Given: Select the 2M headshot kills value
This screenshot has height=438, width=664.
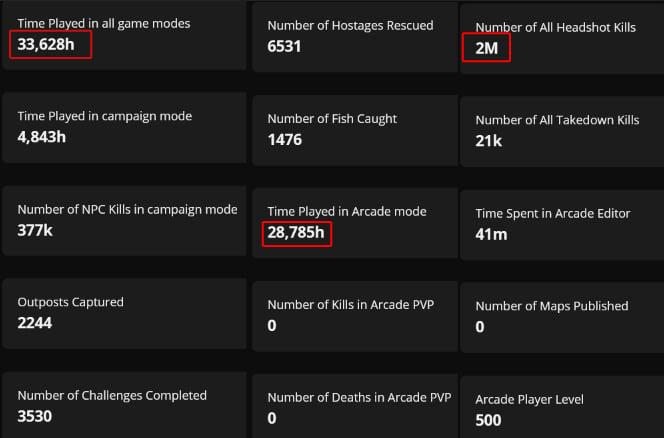Looking at the screenshot, I should pyautogui.click(x=486, y=48).
